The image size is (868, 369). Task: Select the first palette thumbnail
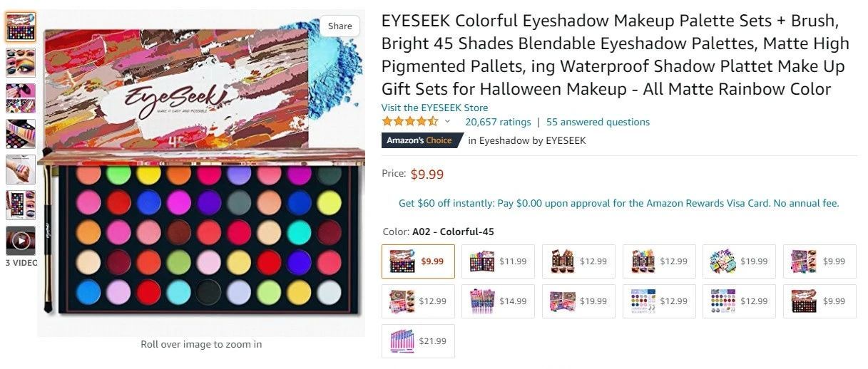(21, 27)
